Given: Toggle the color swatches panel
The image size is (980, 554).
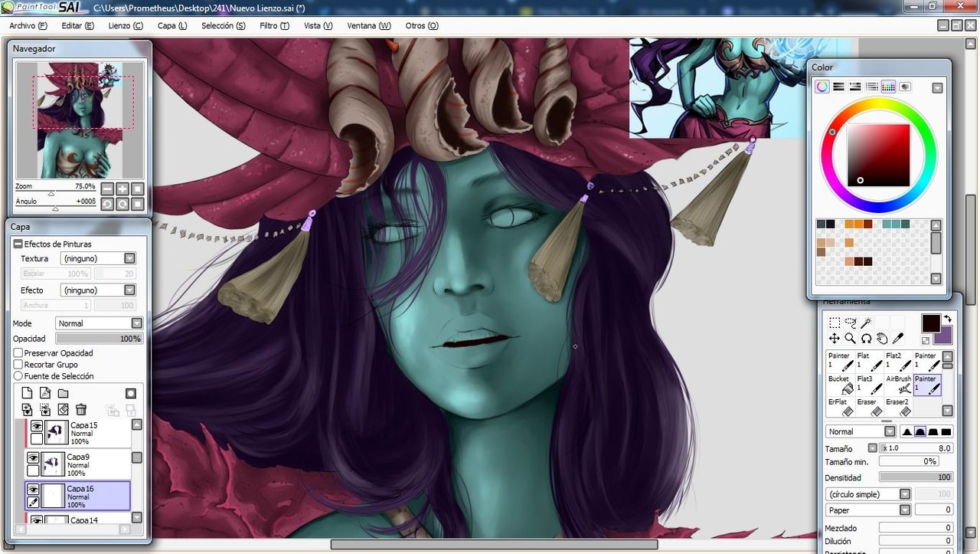Looking at the screenshot, I should (x=888, y=87).
